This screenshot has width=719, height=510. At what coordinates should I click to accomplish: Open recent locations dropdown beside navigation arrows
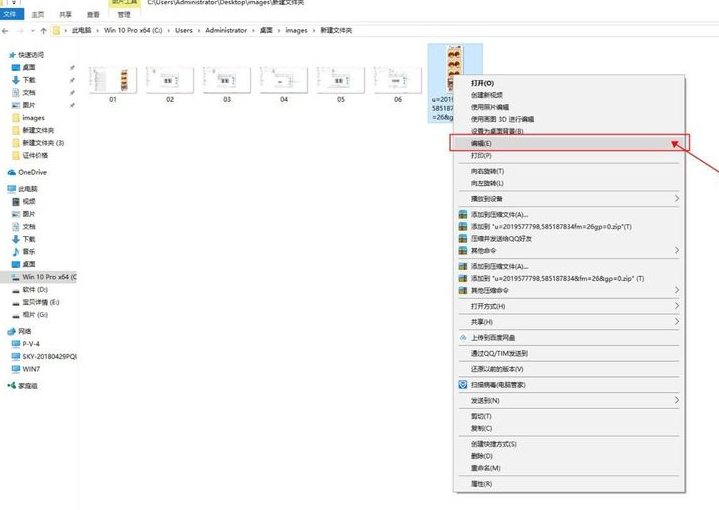(x=32, y=31)
